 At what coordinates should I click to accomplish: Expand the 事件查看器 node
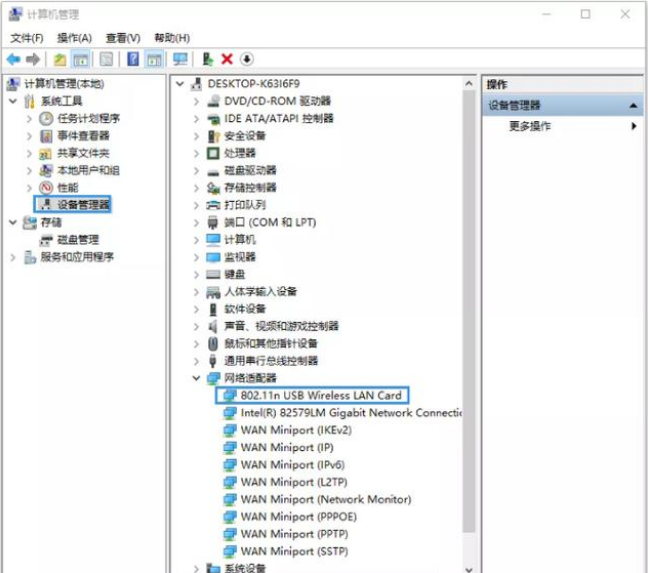pos(29,136)
